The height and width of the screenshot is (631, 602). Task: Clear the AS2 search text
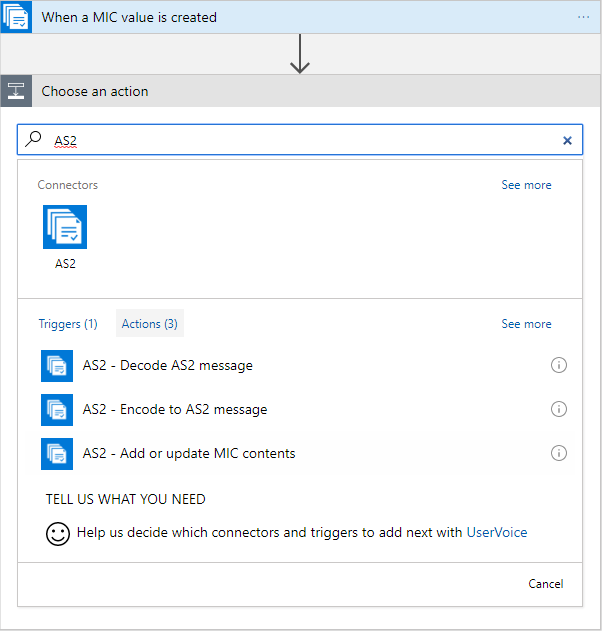567,141
